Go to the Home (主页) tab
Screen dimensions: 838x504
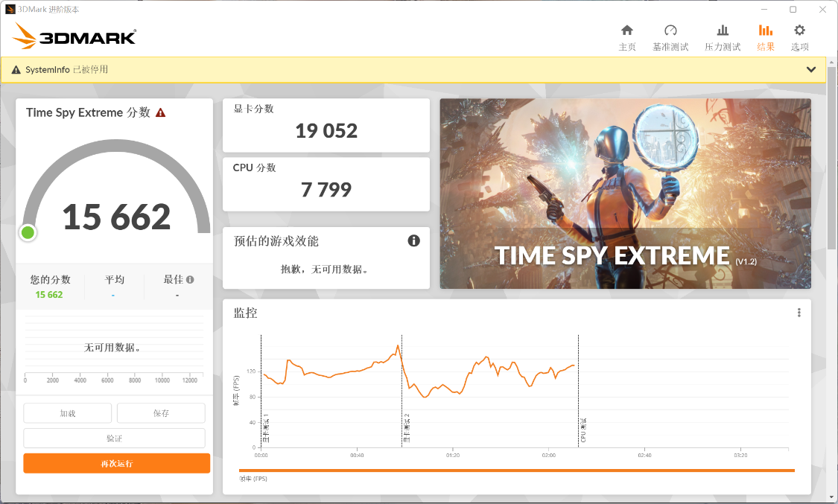[627, 37]
